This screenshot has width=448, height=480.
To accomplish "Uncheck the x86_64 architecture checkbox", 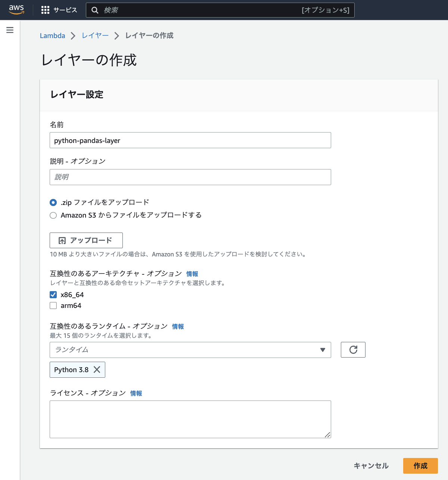I will pos(53,294).
